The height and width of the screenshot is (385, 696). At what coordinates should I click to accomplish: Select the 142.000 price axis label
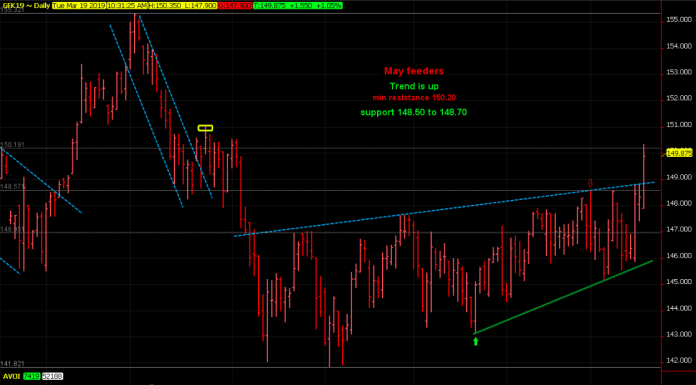coord(680,361)
